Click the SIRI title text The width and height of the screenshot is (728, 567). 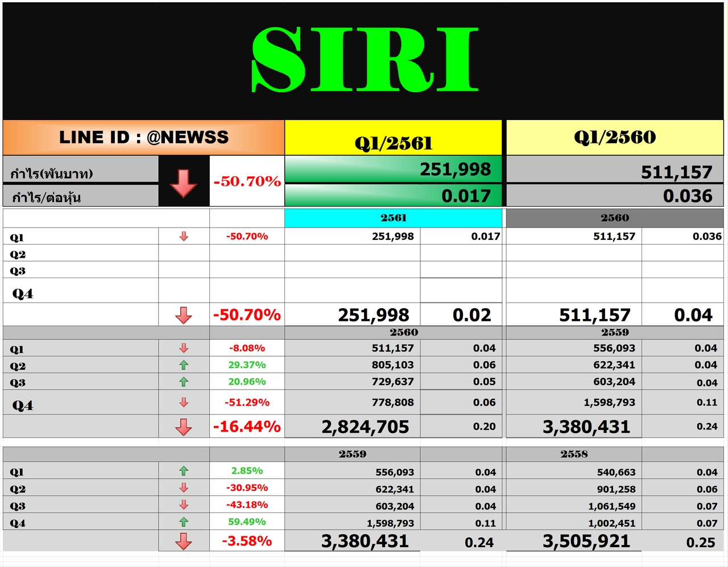365,59
